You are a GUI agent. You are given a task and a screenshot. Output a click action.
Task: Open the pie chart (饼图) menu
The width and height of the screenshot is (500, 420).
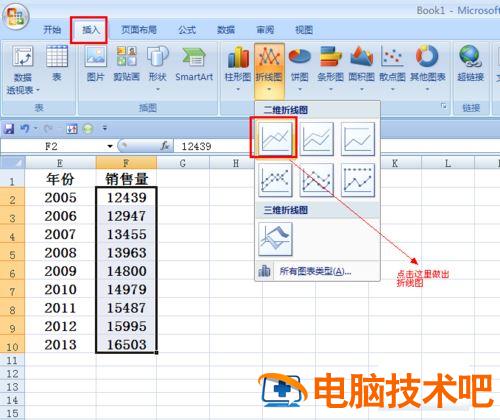(x=299, y=69)
